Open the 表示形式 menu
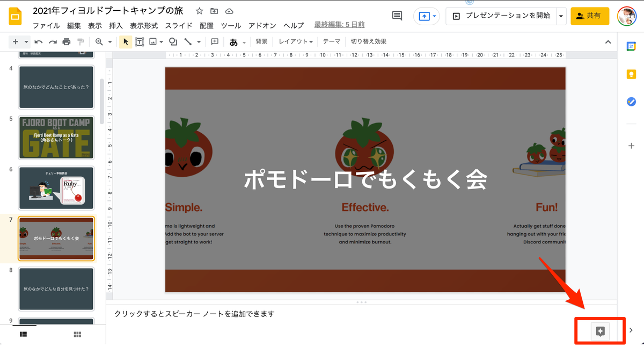Image resolution: width=644 pixels, height=354 pixels. pos(144,25)
